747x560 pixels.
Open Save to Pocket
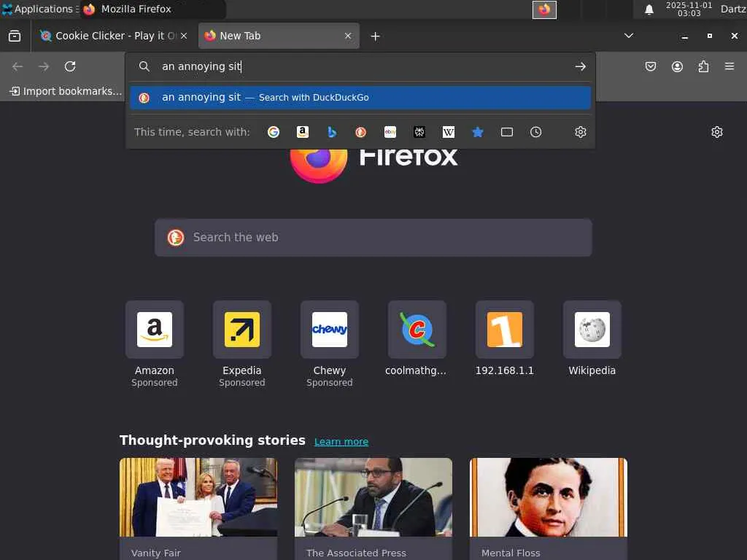pos(650,66)
